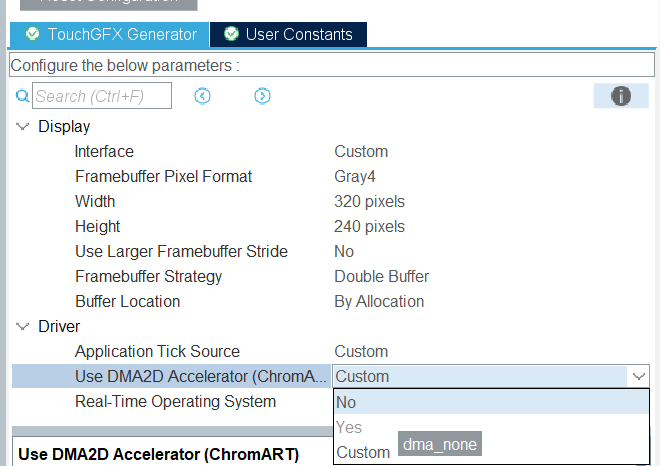660x466 pixels.
Task: Click the Buffer Location By Allocation value
Action: [x=379, y=302]
